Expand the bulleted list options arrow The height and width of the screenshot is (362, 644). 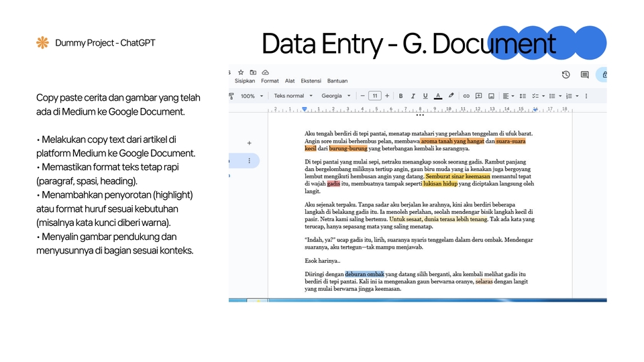coord(560,96)
